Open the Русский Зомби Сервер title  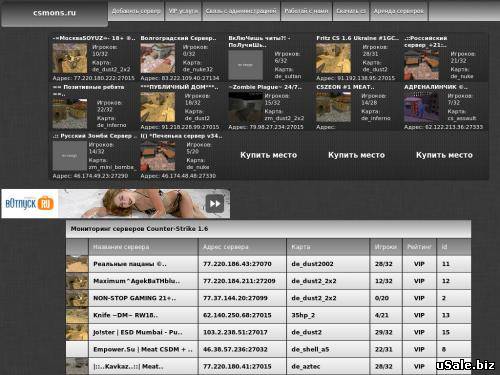pyautogui.click(x=95, y=136)
